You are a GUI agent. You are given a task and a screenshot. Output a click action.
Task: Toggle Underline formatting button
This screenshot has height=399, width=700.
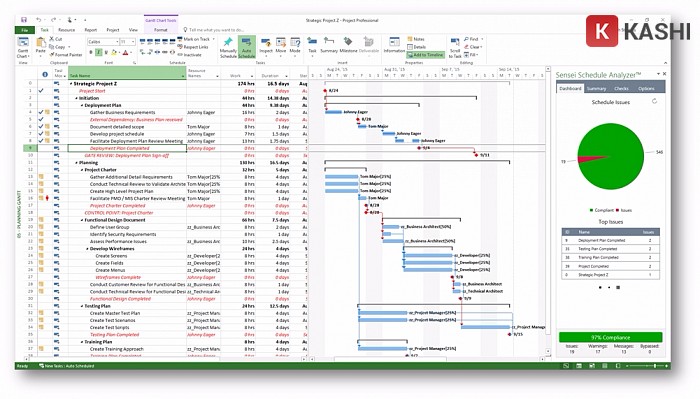[x=106, y=53]
